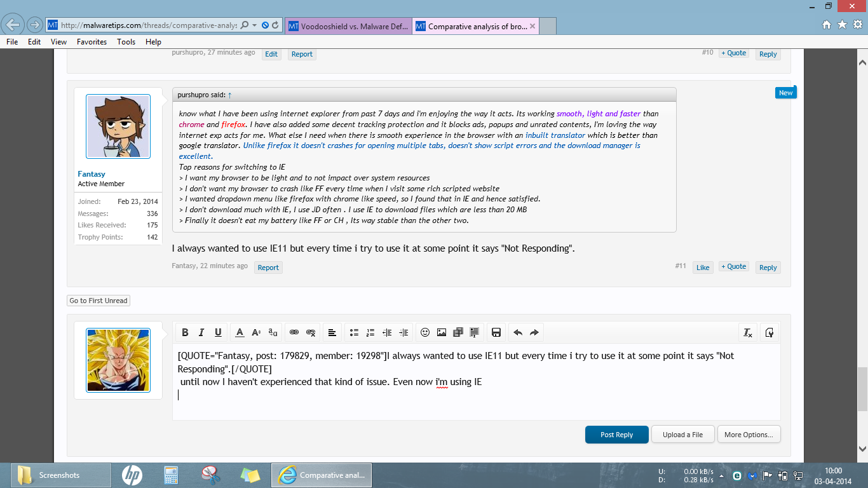868x488 pixels.
Task: Click the unlink icon in editor toolbar
Action: coord(311,332)
